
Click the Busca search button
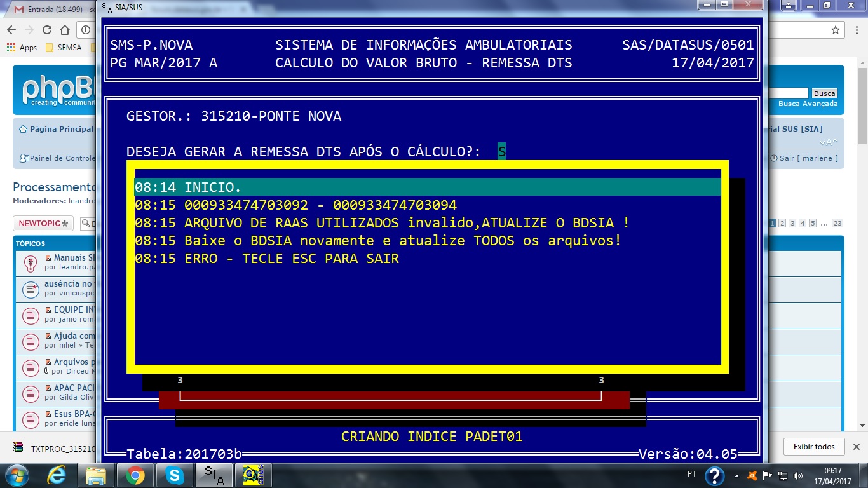click(824, 93)
